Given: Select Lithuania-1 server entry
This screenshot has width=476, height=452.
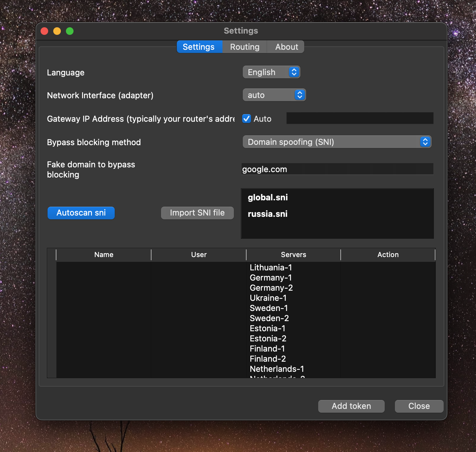Looking at the screenshot, I should 271,268.
